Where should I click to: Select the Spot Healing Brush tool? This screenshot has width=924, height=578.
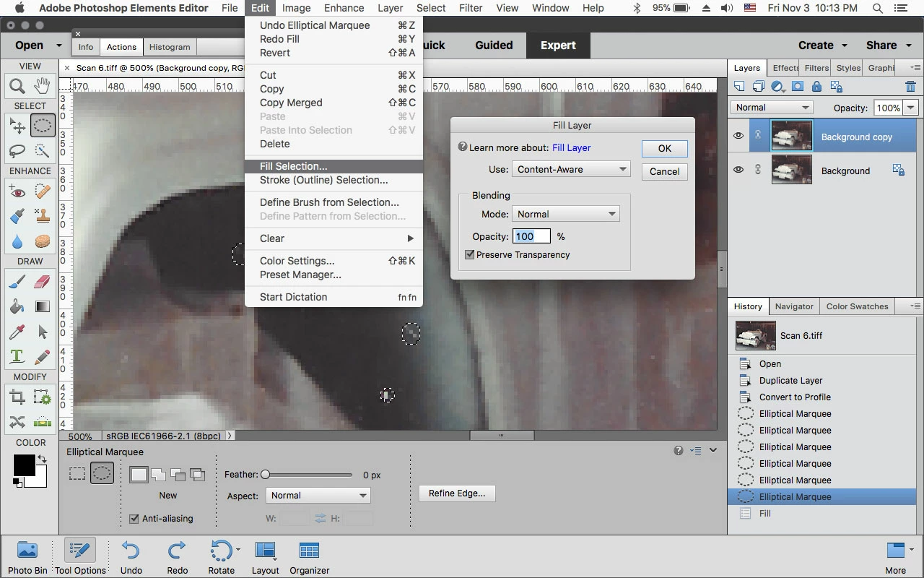pos(43,191)
